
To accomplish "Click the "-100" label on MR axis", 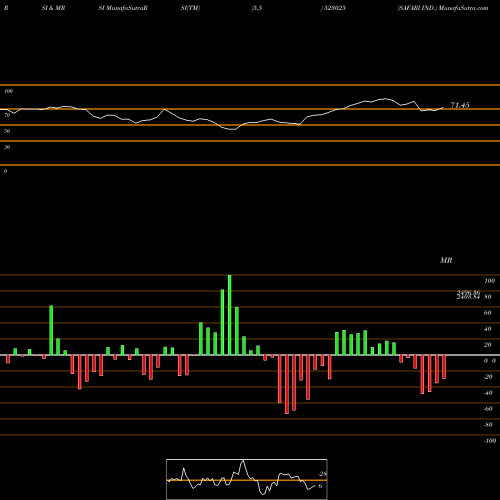I will 490,441.
